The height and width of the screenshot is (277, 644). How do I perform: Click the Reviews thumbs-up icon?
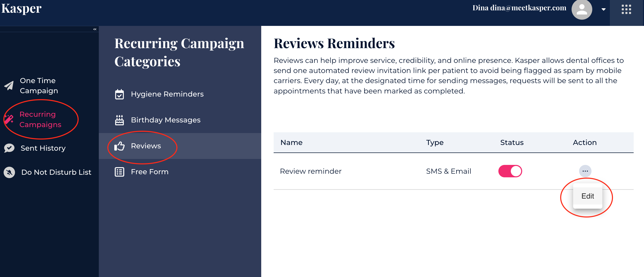click(119, 146)
